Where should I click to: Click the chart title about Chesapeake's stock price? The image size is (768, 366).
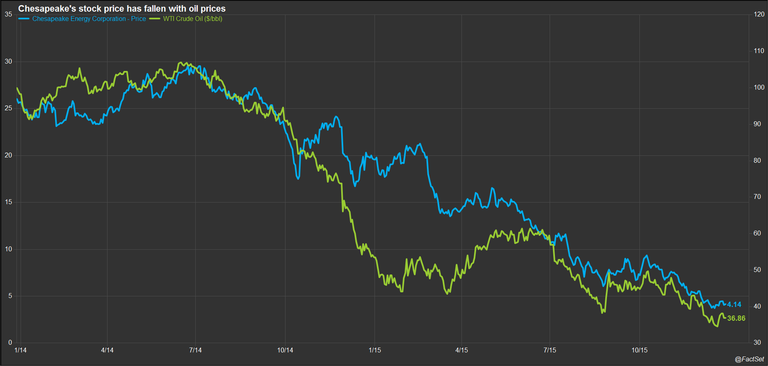point(121,8)
